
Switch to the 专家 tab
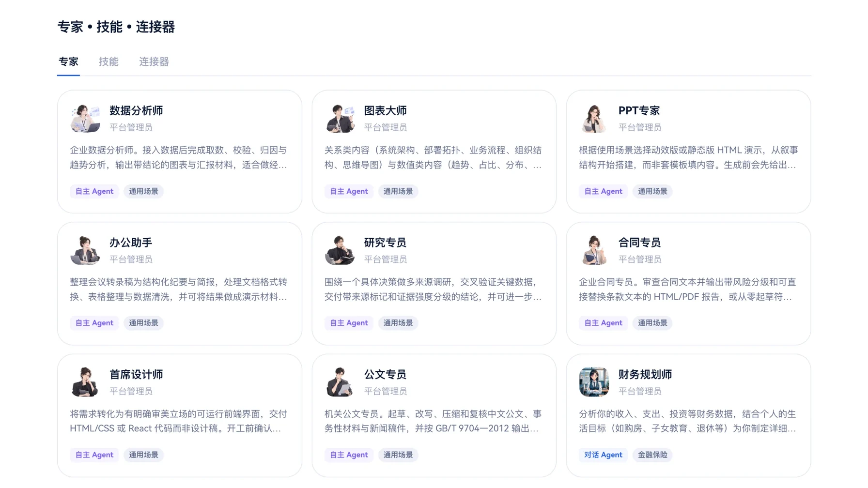tap(68, 62)
